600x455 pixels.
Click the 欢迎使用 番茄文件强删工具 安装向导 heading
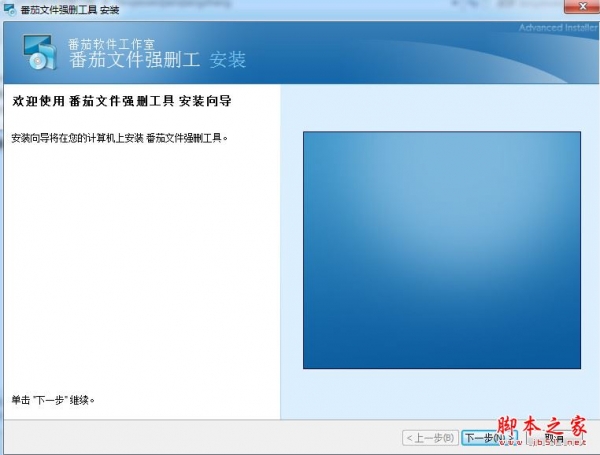coord(122,101)
